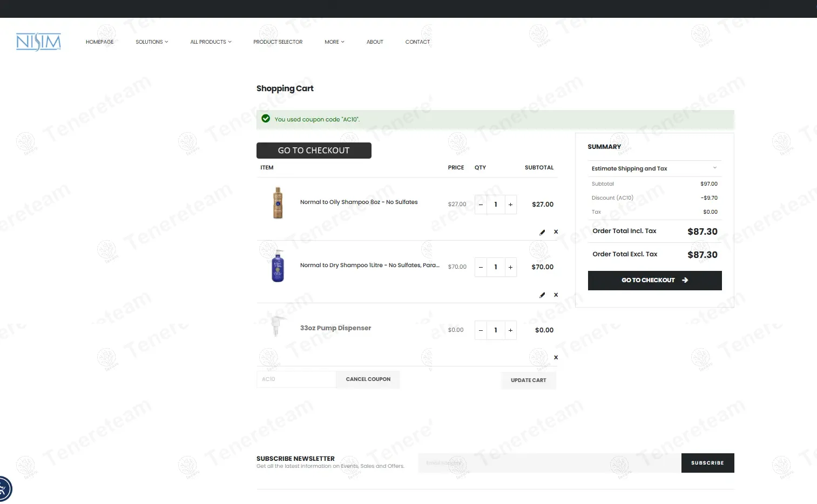Increase quantity of Normal to Oily Shampoo
This screenshot has width=817, height=504.
[510, 205]
